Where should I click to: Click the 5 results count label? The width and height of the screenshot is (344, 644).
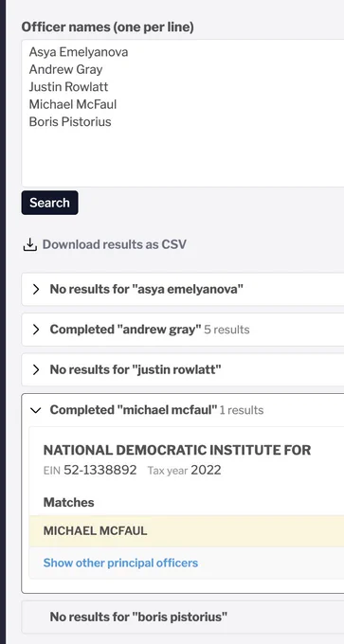(226, 330)
